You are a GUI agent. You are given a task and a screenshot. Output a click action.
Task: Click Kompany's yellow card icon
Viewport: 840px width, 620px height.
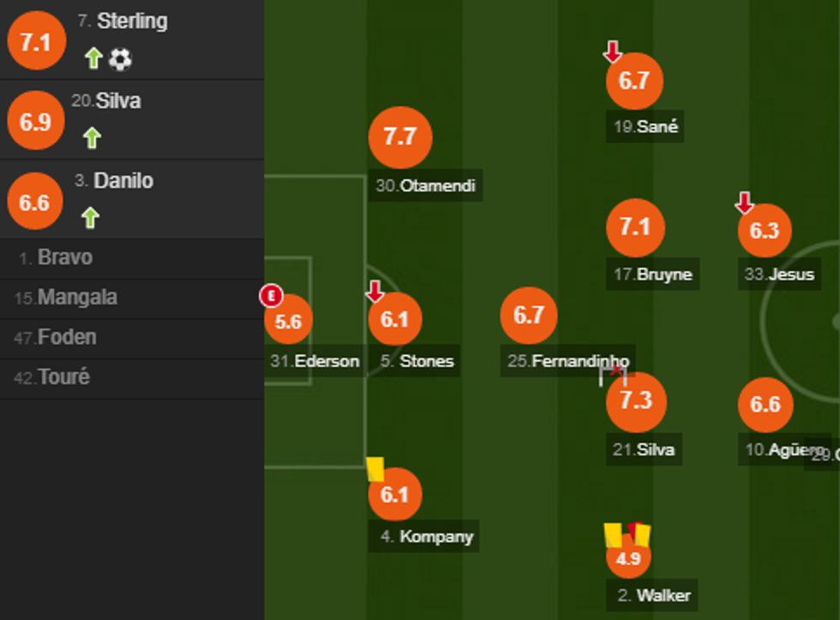pyautogui.click(x=375, y=469)
